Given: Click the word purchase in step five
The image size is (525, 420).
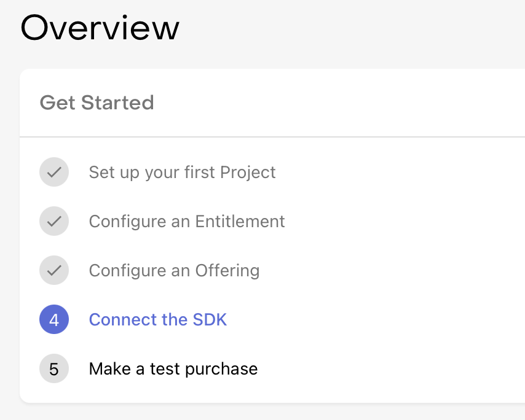Looking at the screenshot, I should point(221,369).
